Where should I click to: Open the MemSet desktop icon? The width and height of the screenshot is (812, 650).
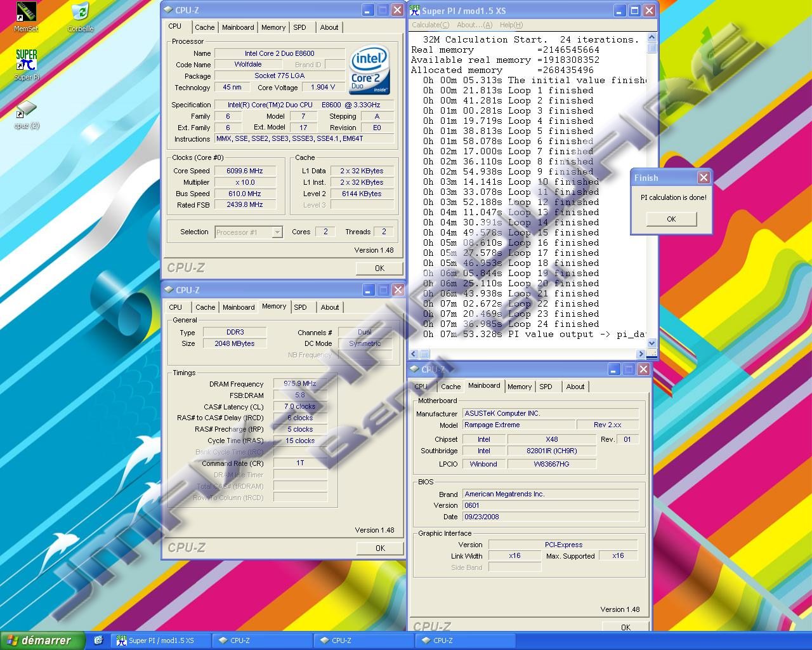click(x=26, y=17)
